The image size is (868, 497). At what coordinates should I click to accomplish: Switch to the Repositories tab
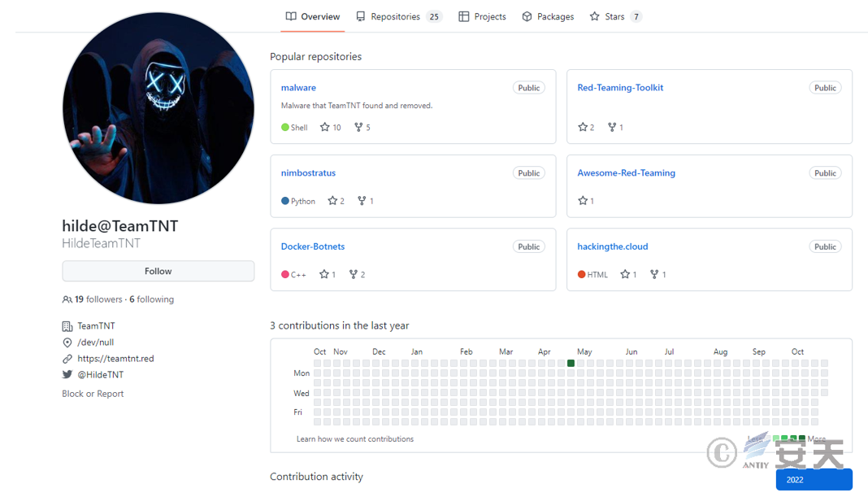pos(398,16)
